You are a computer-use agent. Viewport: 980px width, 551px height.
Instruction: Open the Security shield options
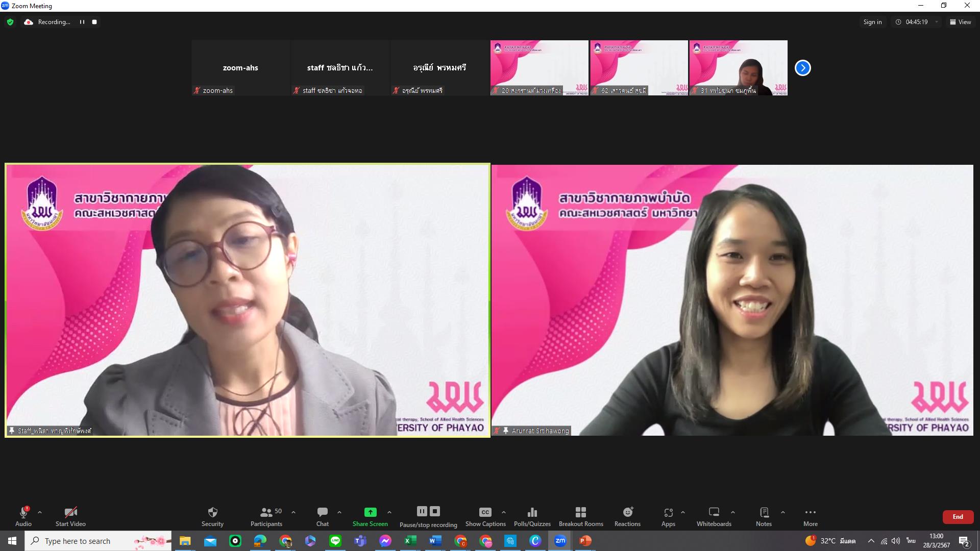pyautogui.click(x=212, y=516)
